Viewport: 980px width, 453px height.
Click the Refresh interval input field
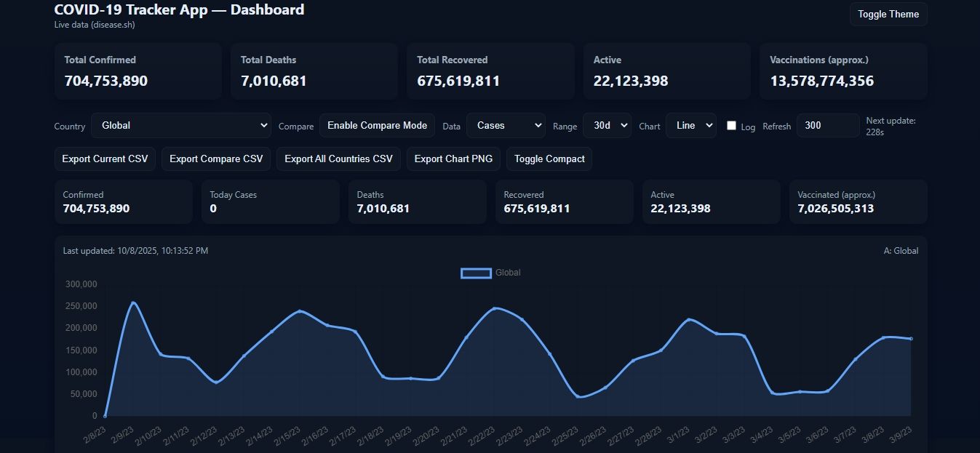[827, 126]
